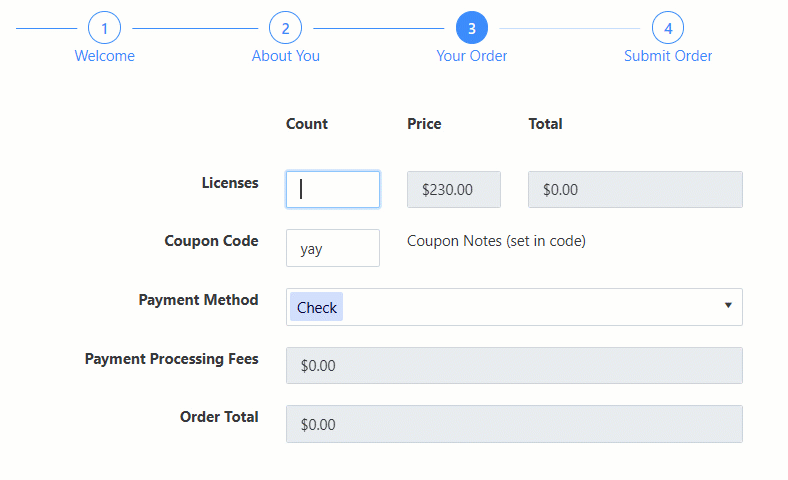Focus the Licenses count input field
This screenshot has height=480, width=788.
click(x=332, y=189)
